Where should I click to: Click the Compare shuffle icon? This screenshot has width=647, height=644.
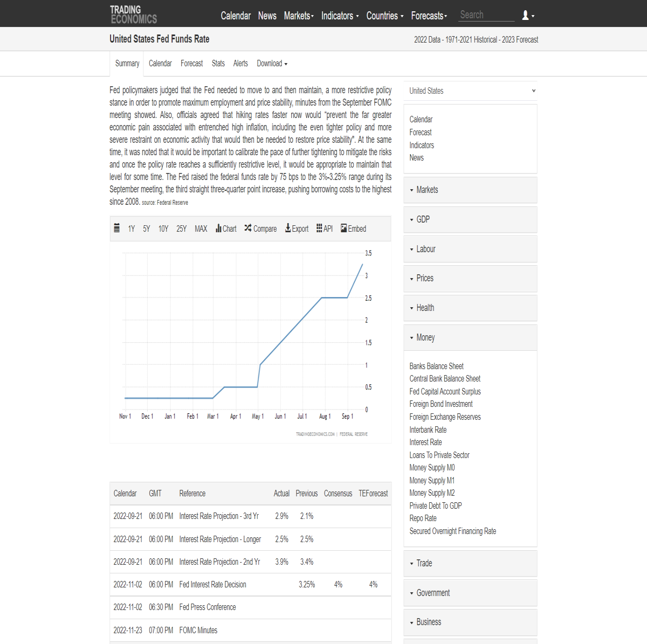(248, 228)
